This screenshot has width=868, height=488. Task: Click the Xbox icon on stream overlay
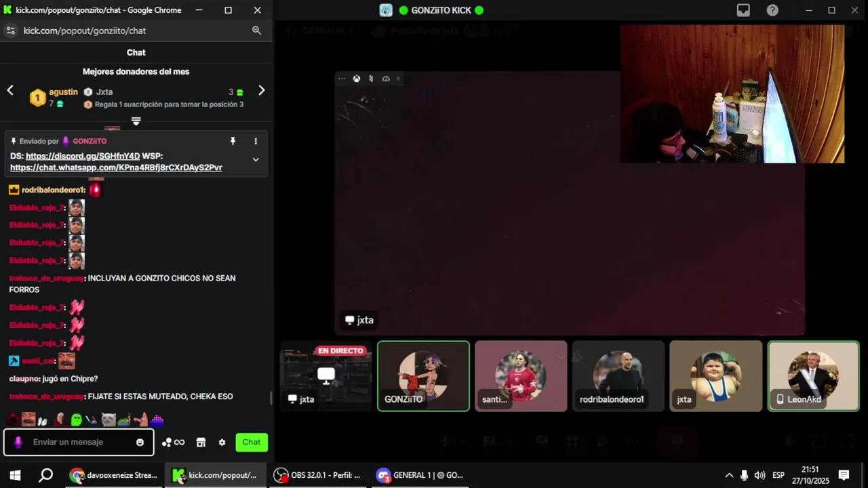(x=356, y=79)
